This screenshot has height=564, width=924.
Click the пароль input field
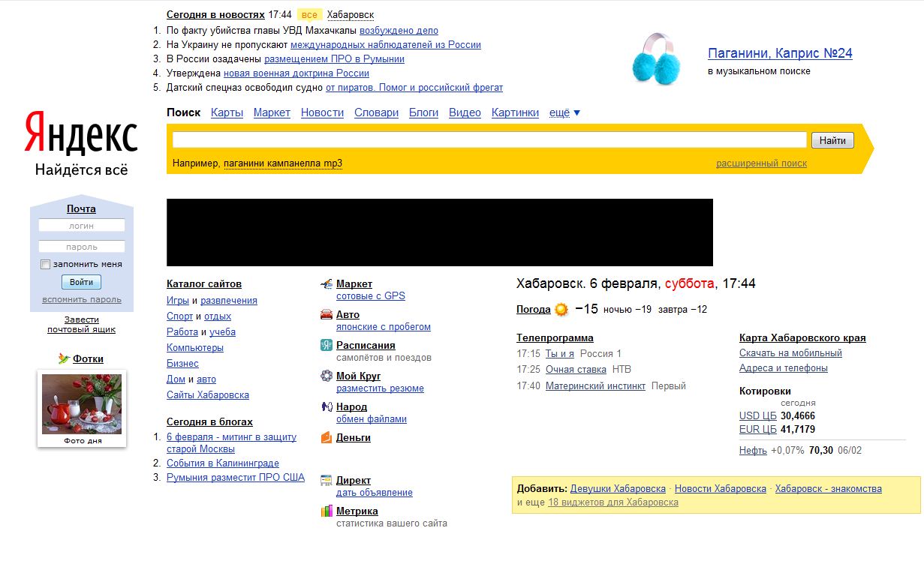pyautogui.click(x=82, y=247)
